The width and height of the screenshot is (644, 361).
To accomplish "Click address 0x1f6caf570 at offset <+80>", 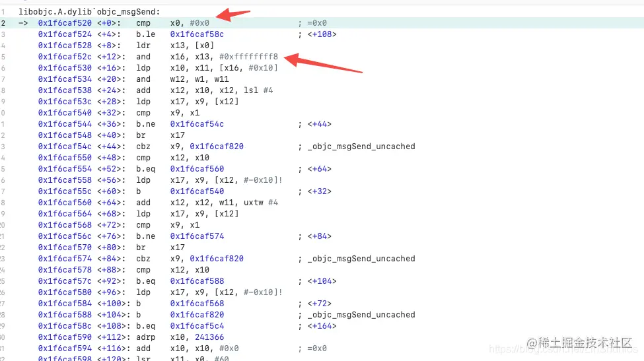I will pyautogui.click(x=65, y=247).
